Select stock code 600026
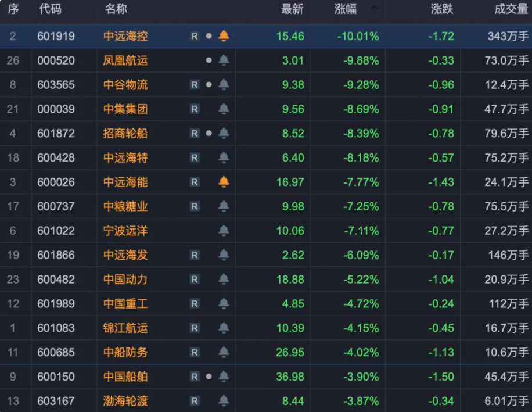This screenshot has width=532, height=412. point(56,182)
